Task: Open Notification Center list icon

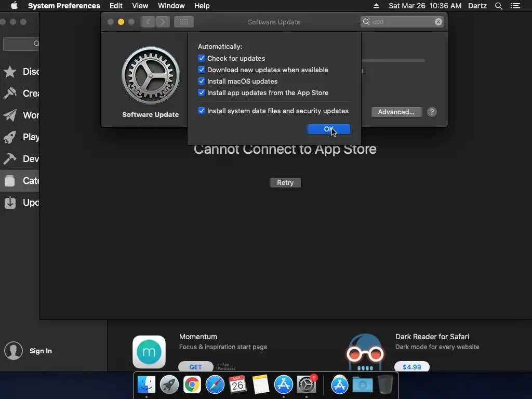Action: coord(515,6)
